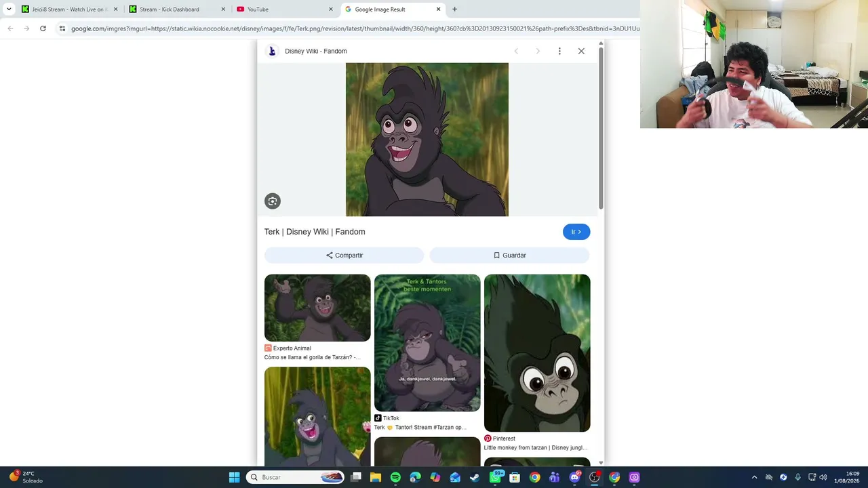Open 'Cómo se llama el gorila de Tarzán?' link
Viewport: 868px width, 488px height.
click(x=313, y=357)
